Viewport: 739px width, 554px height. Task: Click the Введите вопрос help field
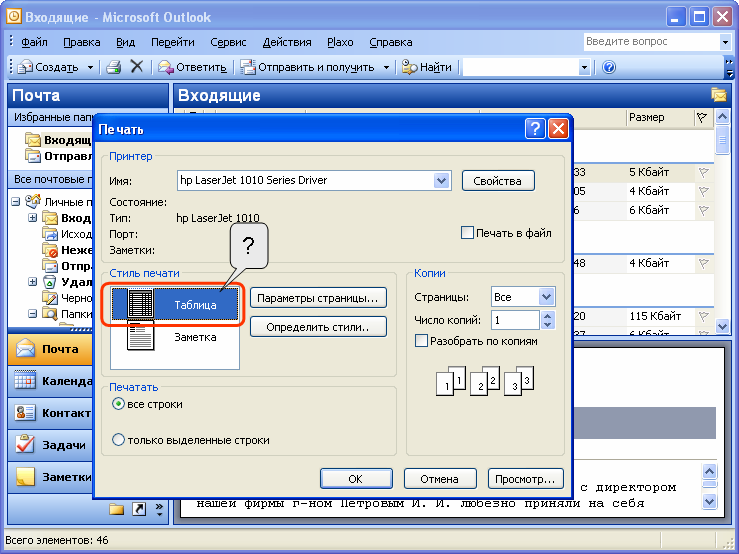click(651, 42)
